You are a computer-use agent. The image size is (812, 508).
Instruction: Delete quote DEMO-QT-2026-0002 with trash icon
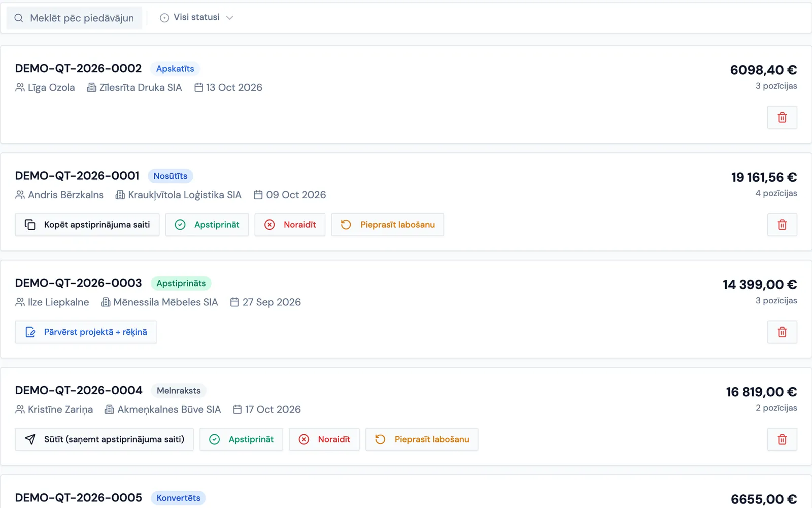[782, 117]
